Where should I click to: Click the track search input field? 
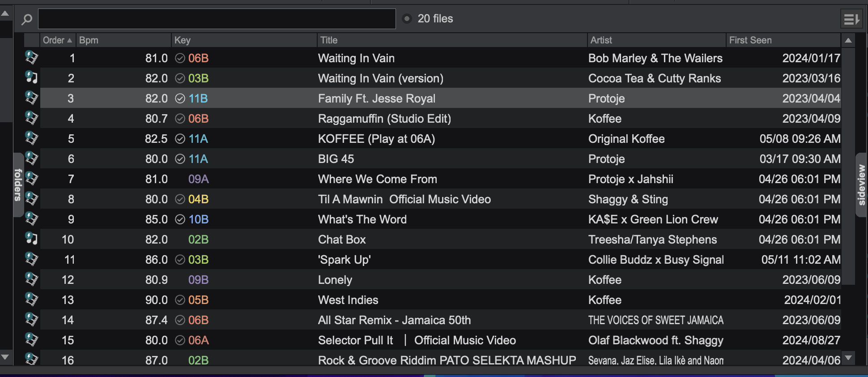[217, 19]
